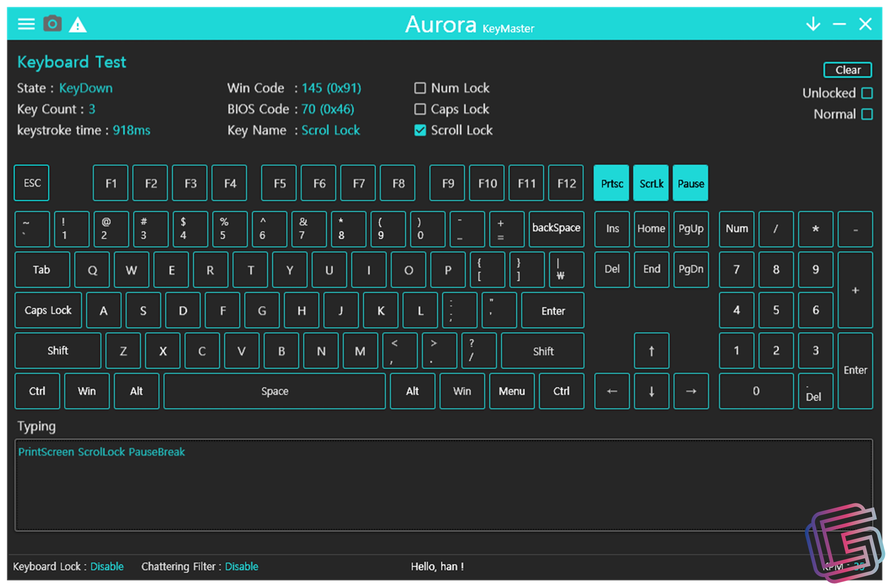Toggle the Caps Lock checkbox
This screenshot has height=588, width=890.
pyautogui.click(x=420, y=109)
